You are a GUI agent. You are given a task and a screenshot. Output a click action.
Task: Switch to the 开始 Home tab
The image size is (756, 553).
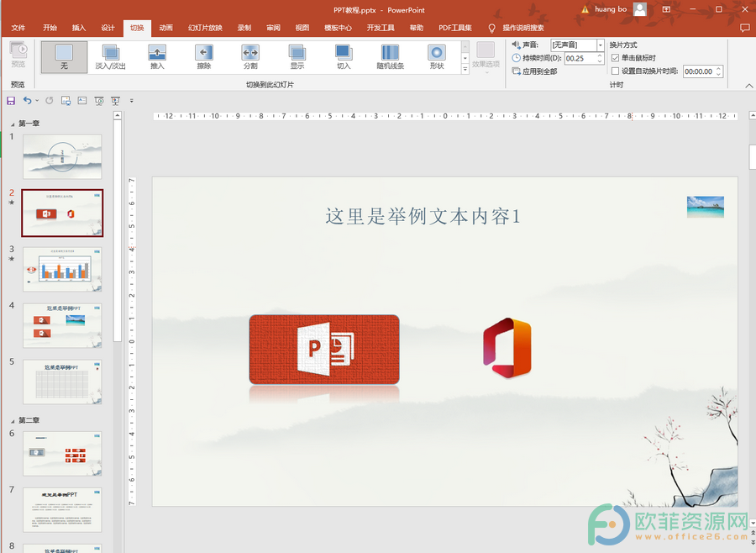pos(50,28)
